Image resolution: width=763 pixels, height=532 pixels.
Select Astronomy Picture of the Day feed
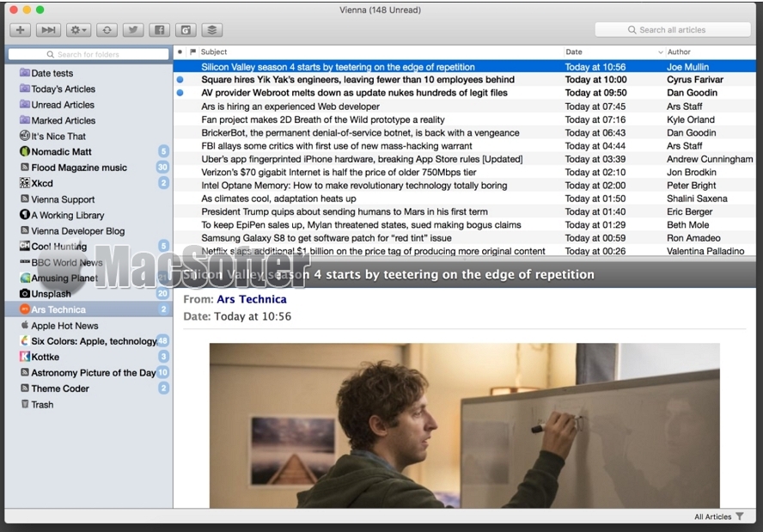click(89, 373)
